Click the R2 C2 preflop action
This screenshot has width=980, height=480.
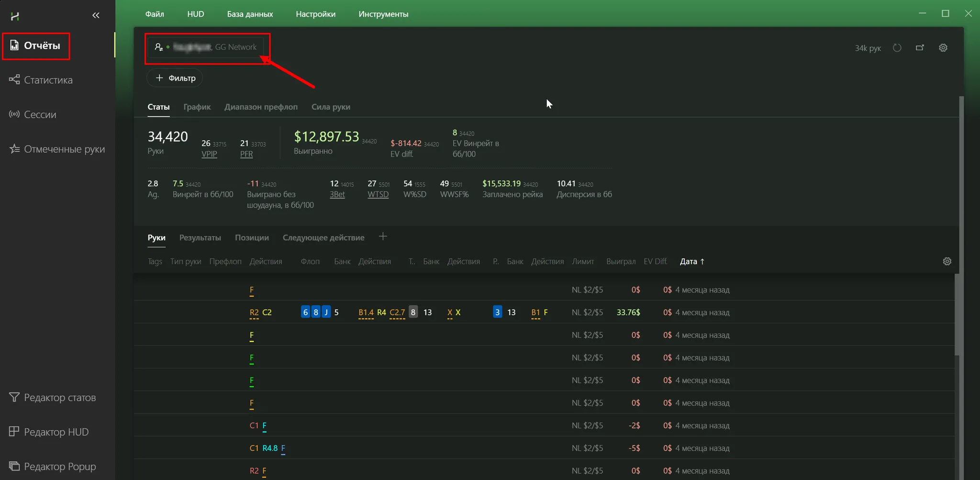(x=261, y=313)
